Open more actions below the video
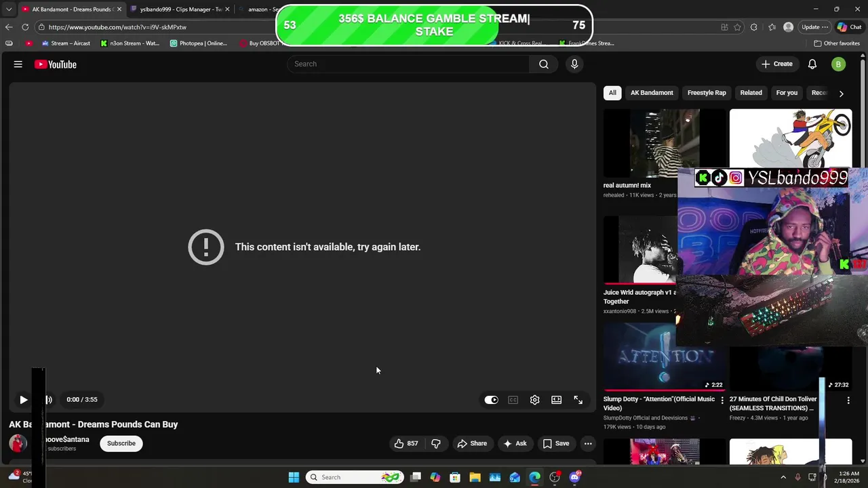The image size is (868, 488). [588, 443]
